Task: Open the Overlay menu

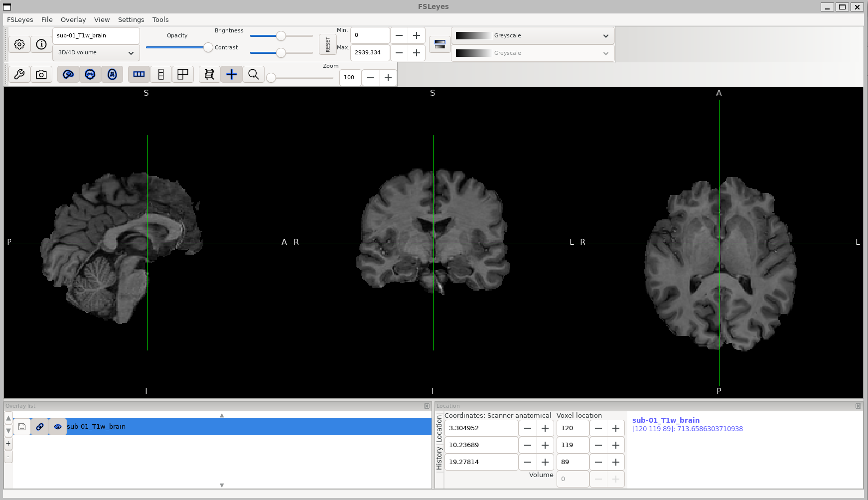Action: [73, 19]
